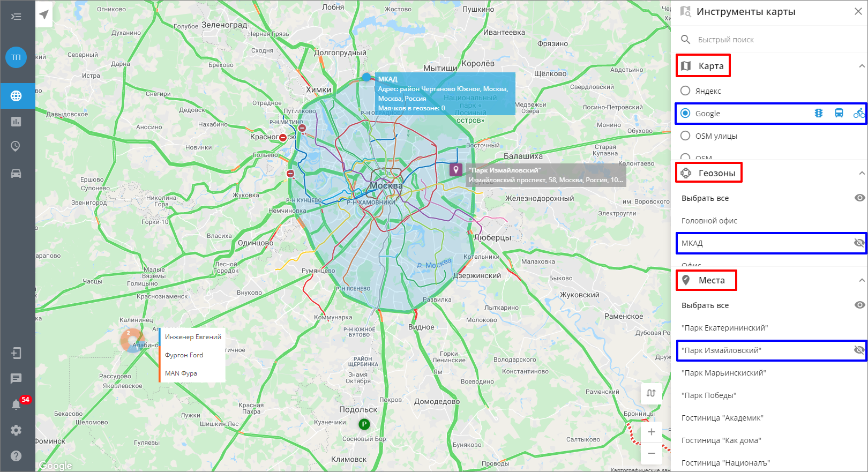Click the route tool button on map
The height and width of the screenshot is (472, 868).
(x=651, y=393)
